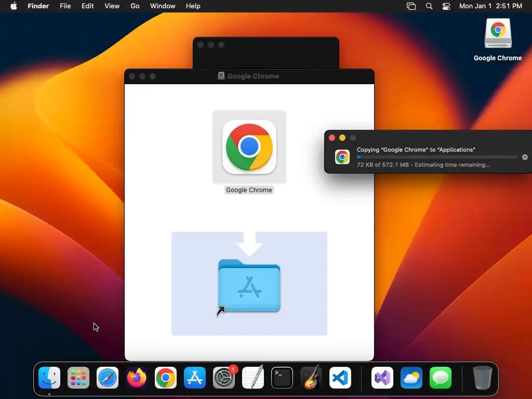Launch Visual Studio from the Dock

point(382,378)
